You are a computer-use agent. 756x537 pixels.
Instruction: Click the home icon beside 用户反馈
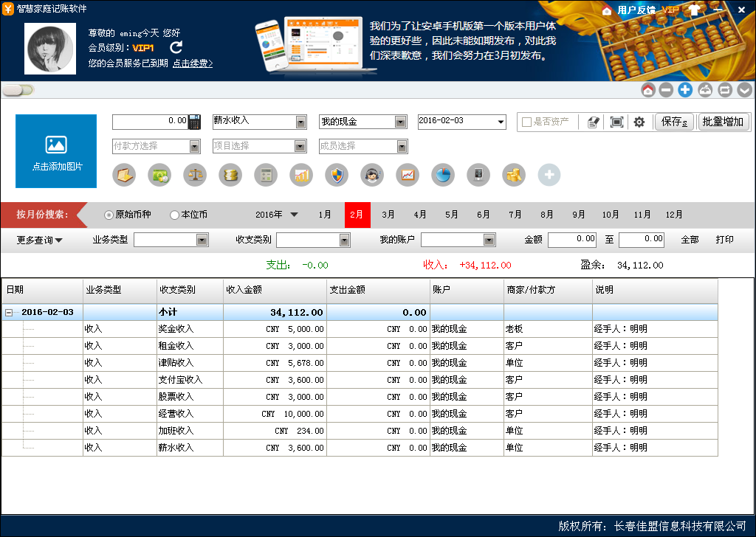click(x=607, y=10)
